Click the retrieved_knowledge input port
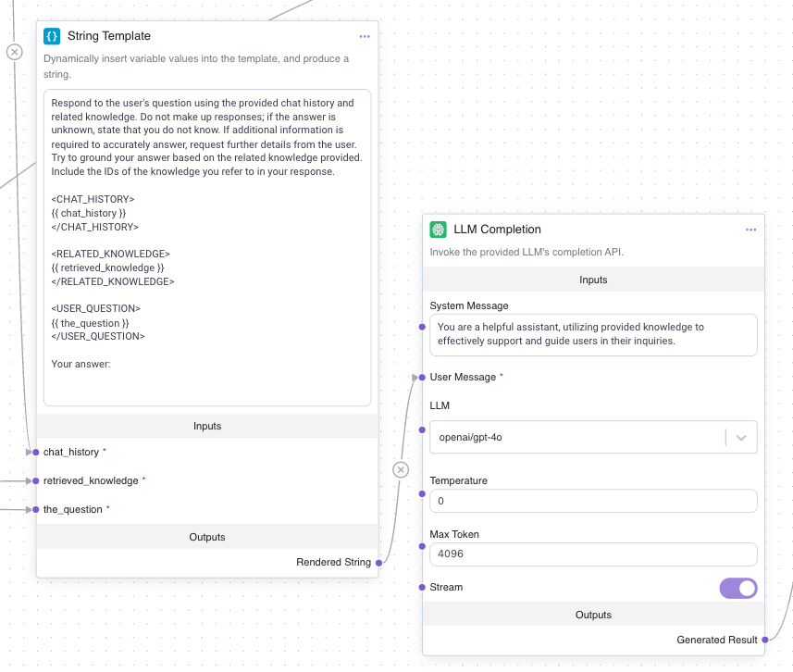This screenshot has width=793, height=672. click(36, 481)
